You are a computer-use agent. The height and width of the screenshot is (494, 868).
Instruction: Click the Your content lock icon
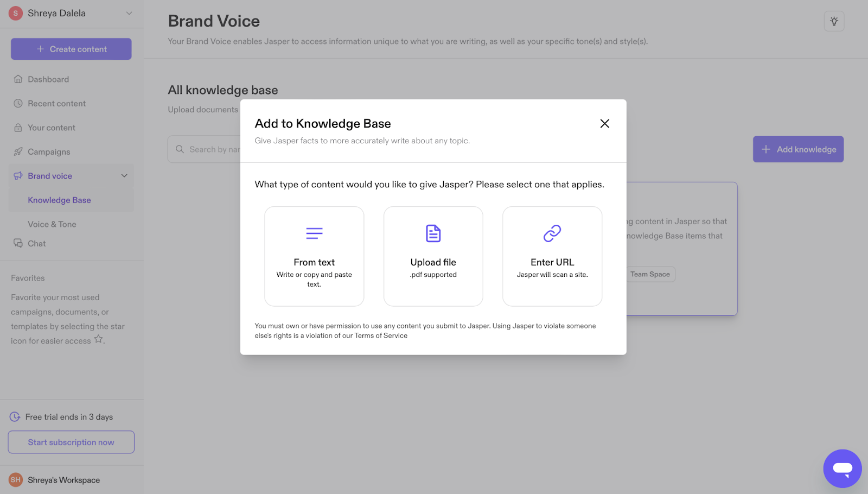(18, 128)
